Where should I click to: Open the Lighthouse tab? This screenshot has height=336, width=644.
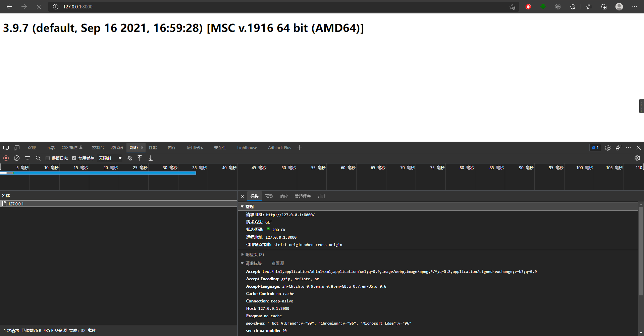247,148
